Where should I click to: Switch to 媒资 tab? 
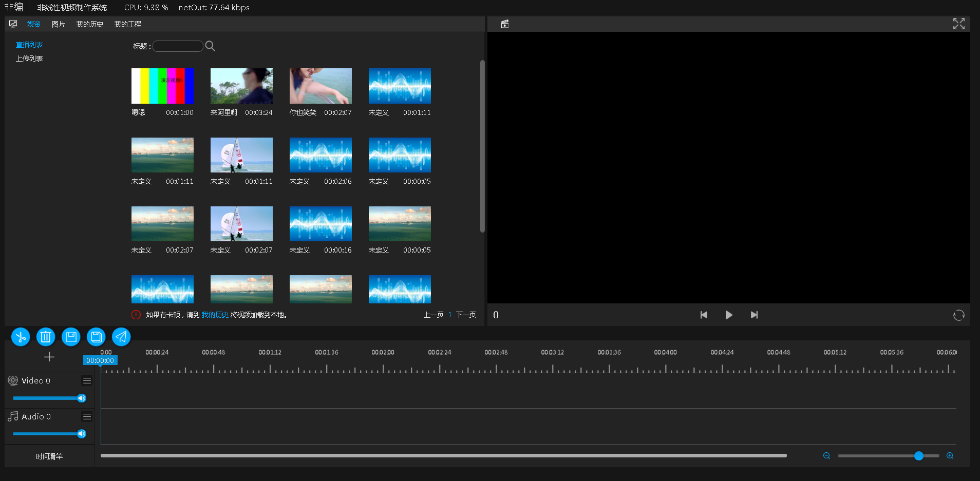tap(34, 24)
